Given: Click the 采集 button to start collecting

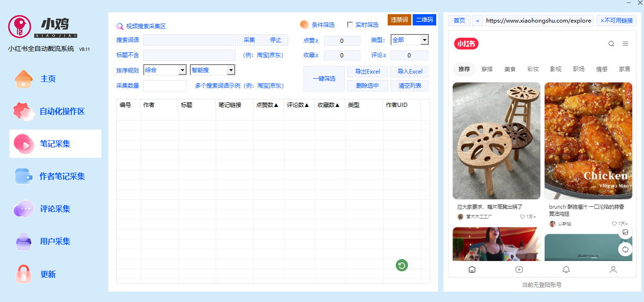Looking at the screenshot, I should coord(249,40).
